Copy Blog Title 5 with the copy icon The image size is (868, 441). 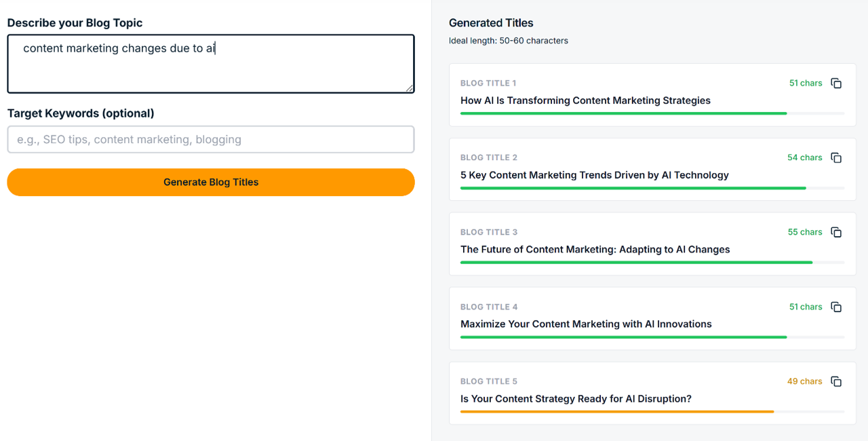pyautogui.click(x=836, y=382)
